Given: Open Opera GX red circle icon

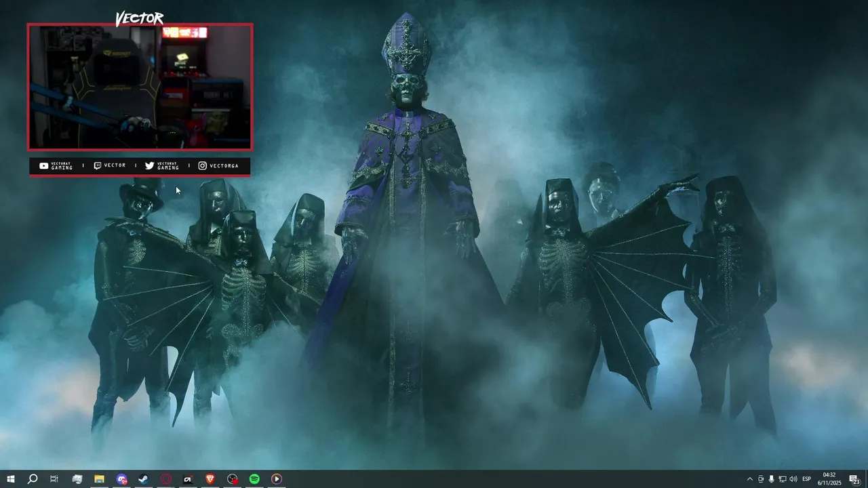Looking at the screenshot, I should coord(166,479).
